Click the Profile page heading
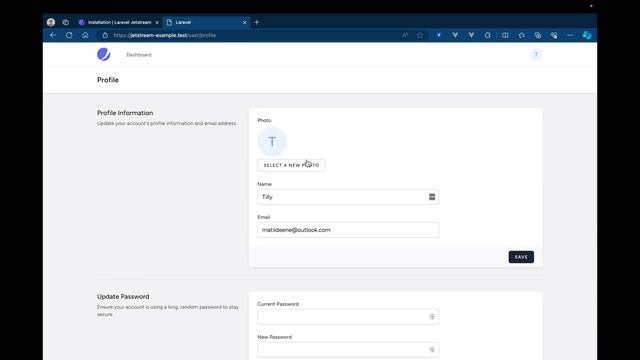The height and width of the screenshot is (360, 640). click(x=108, y=80)
